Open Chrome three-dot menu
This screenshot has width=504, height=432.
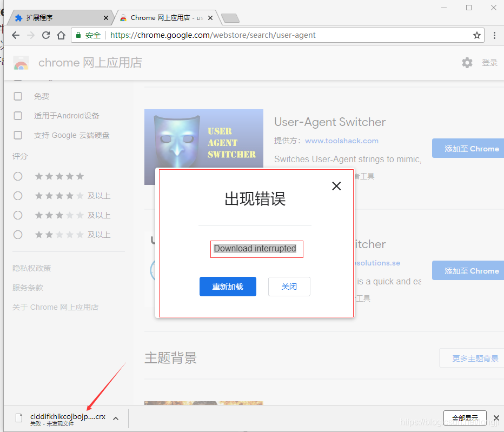pos(494,35)
